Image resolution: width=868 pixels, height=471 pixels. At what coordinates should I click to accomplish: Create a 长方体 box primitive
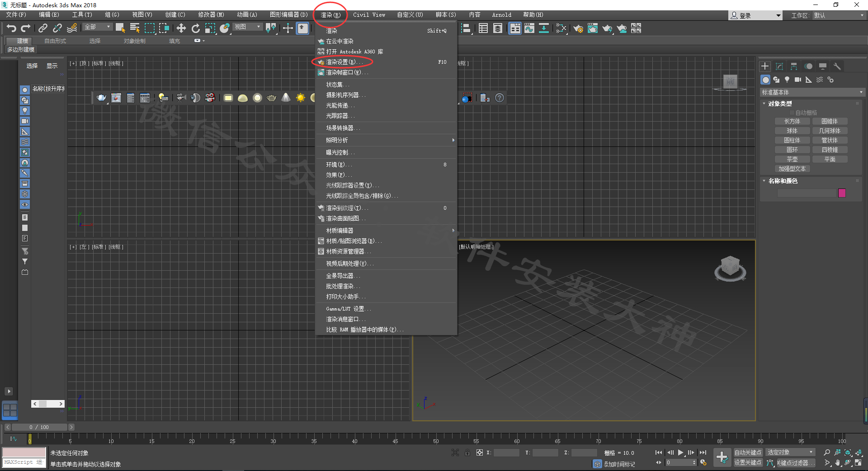(x=792, y=121)
